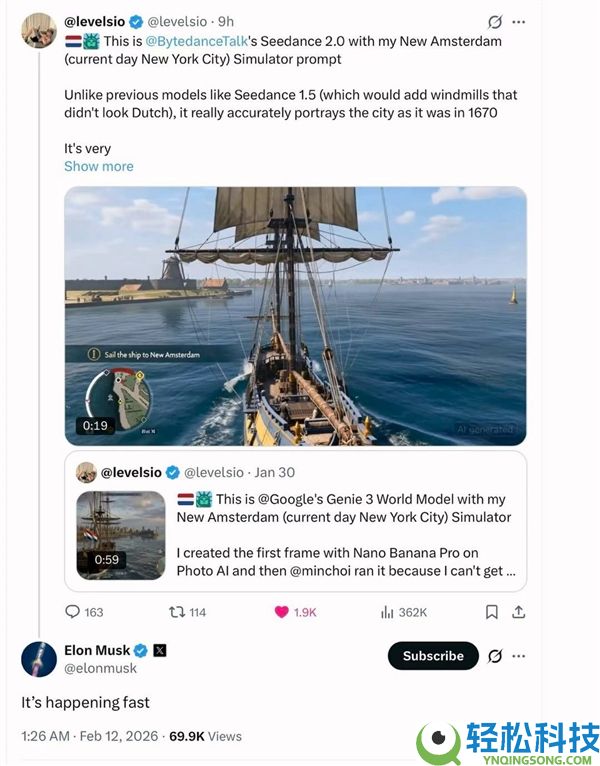The height and width of the screenshot is (766, 600).
Task: Open more options beside Subscribe button
Action: (x=518, y=656)
